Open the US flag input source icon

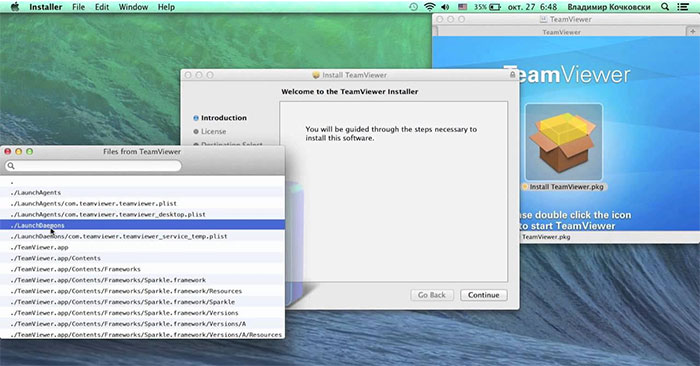click(x=462, y=7)
